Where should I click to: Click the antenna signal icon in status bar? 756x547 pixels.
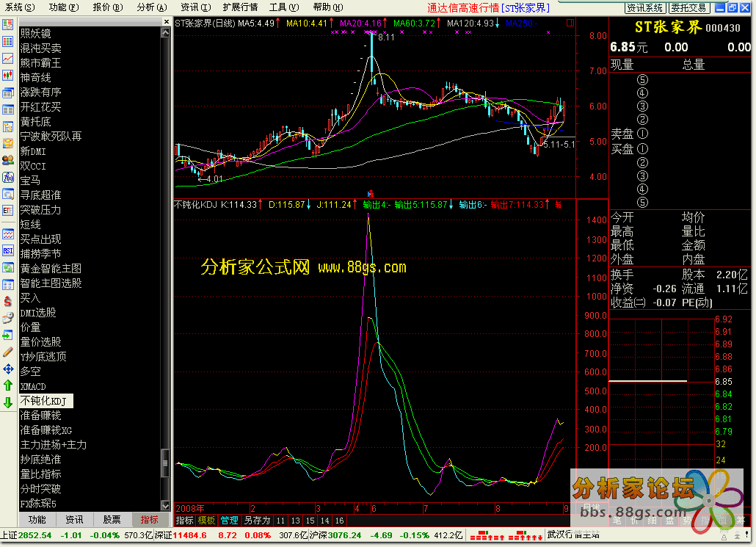click(724, 535)
